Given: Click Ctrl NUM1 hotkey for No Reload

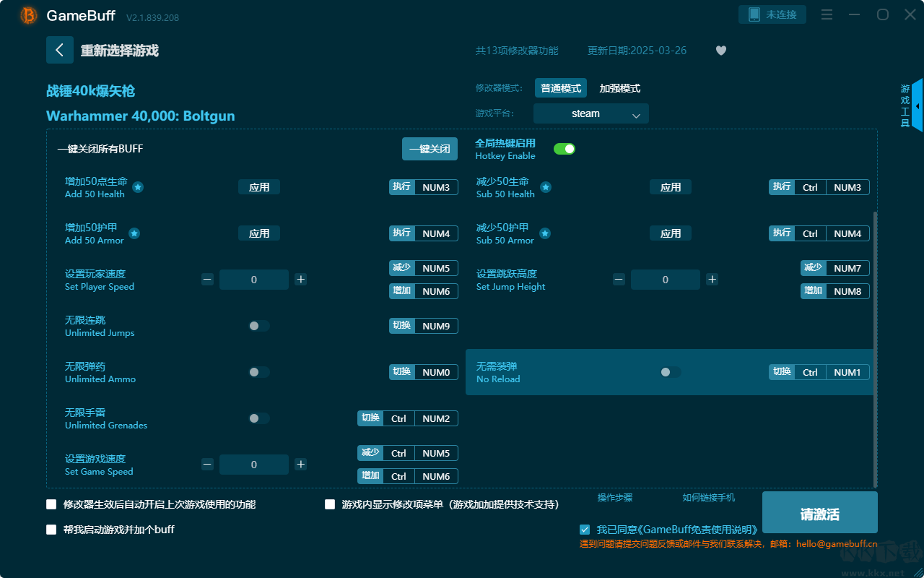Looking at the screenshot, I should (819, 372).
